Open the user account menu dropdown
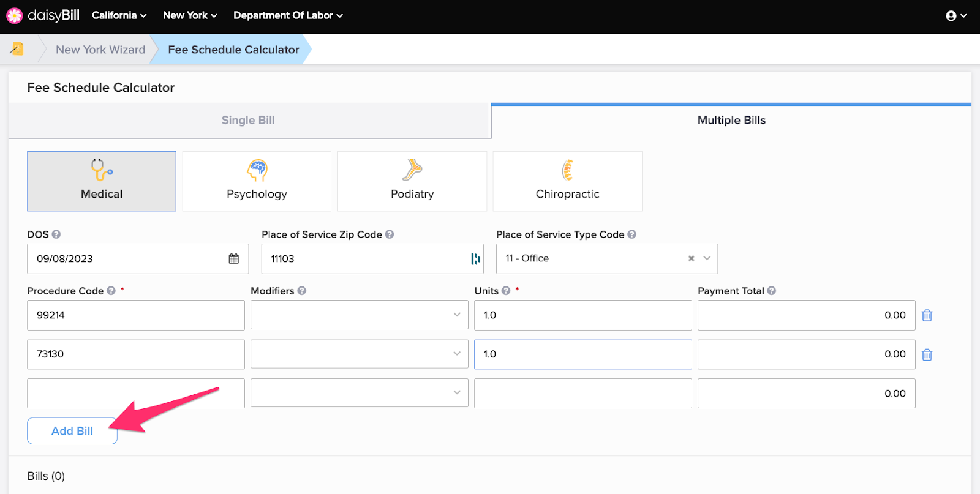This screenshot has height=494, width=980. tap(956, 16)
